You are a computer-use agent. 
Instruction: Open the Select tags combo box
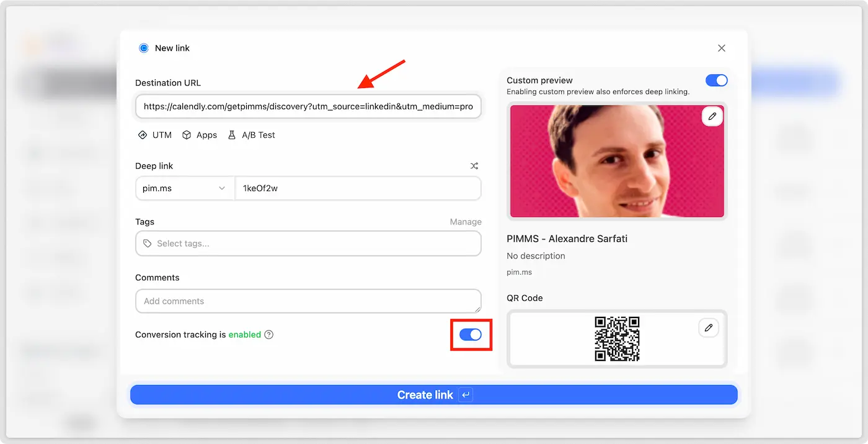(x=308, y=244)
